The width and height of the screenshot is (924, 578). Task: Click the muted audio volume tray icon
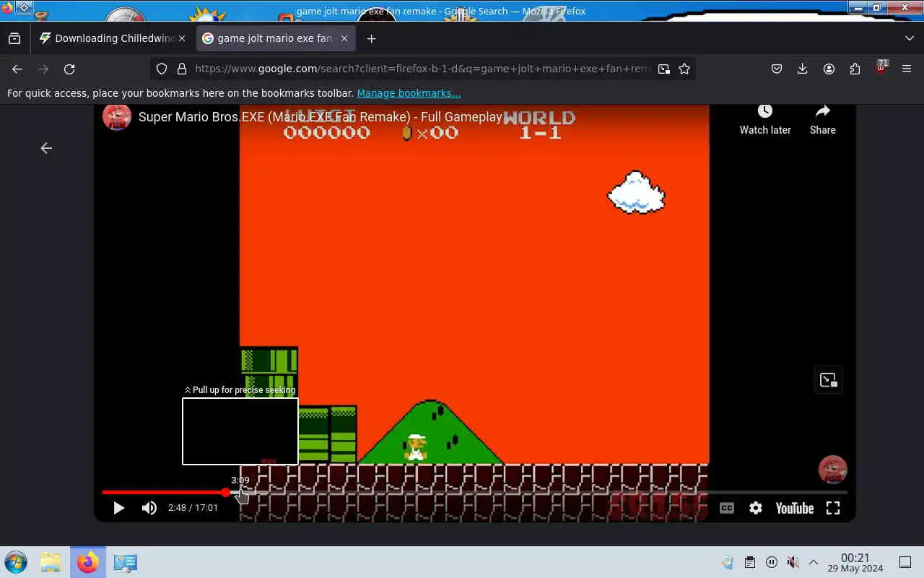[793, 562]
